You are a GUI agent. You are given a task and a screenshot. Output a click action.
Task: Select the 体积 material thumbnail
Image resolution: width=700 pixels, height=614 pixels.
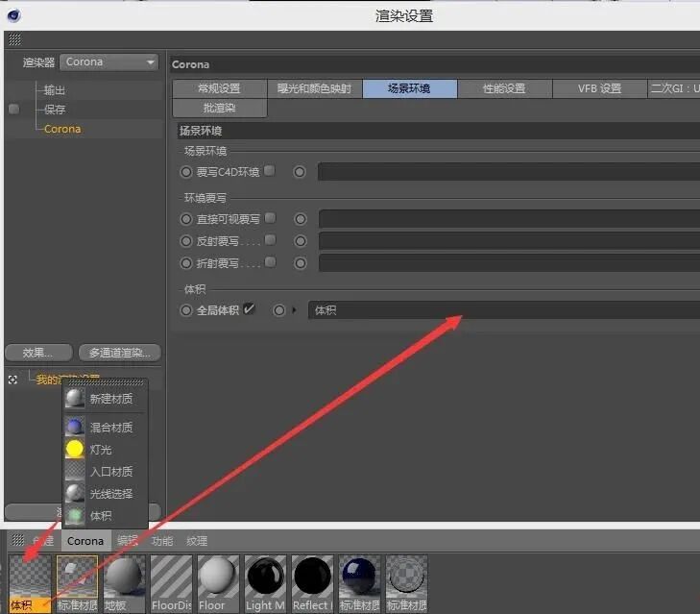[x=30, y=583]
